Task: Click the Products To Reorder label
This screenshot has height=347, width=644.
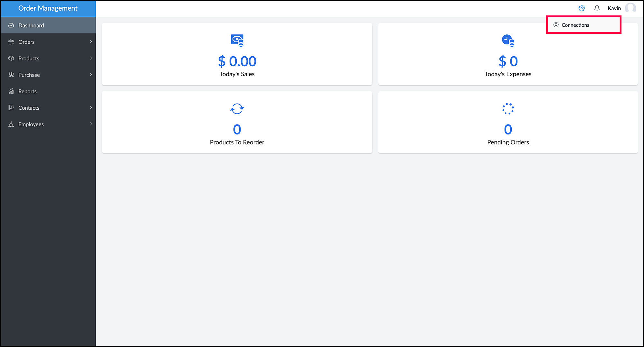Action: pos(237,142)
